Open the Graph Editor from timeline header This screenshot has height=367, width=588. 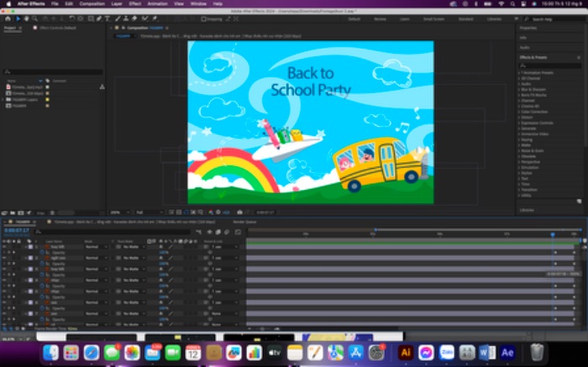(x=238, y=233)
